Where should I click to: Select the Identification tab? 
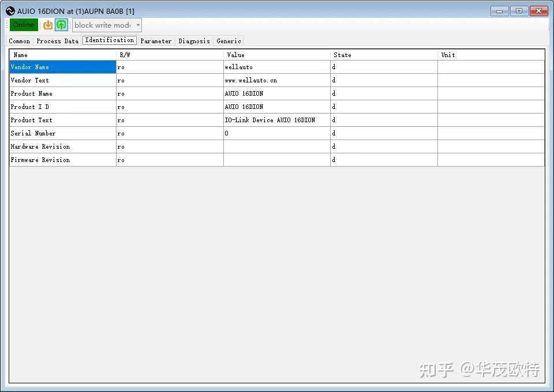point(109,40)
